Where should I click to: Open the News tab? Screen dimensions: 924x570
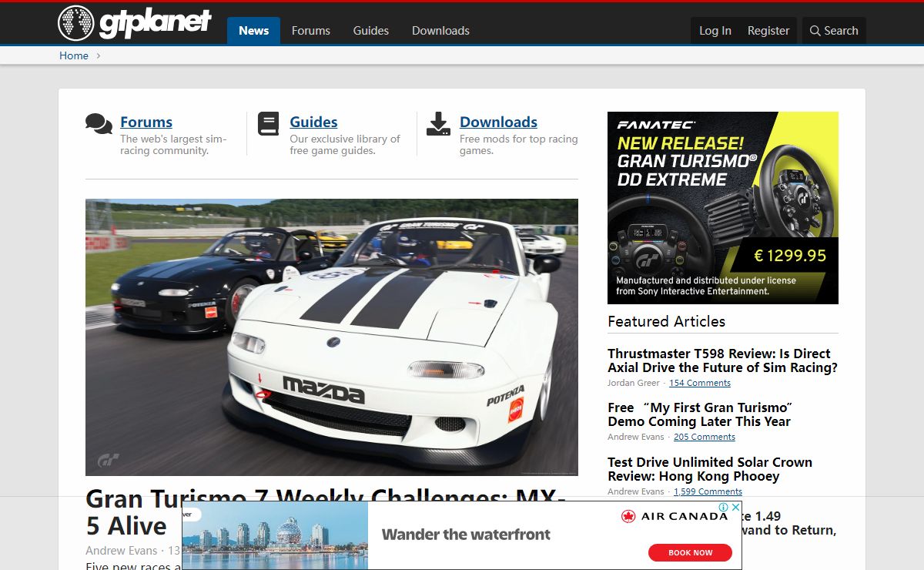[253, 31]
